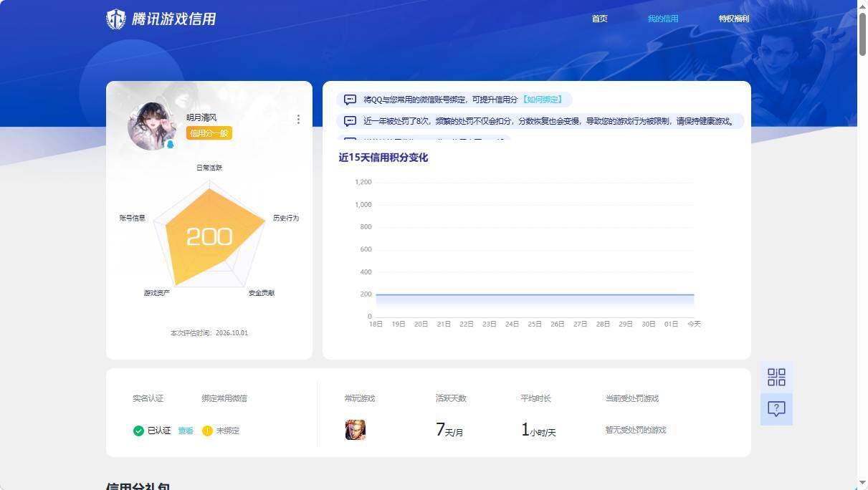The width and height of the screenshot is (868, 490).
Task: Click the 今天 label on the chart axis
Action: click(x=694, y=325)
